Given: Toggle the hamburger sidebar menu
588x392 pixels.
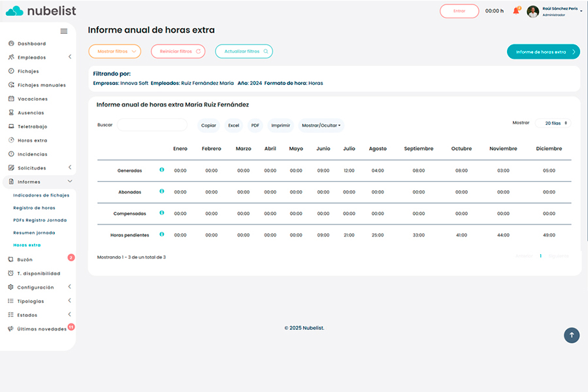Looking at the screenshot, I should pos(63,31).
